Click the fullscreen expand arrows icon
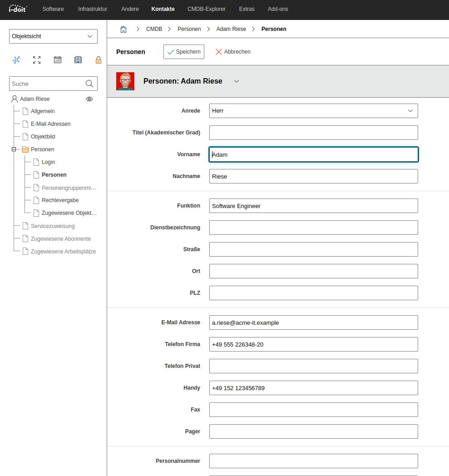The height and width of the screenshot is (476, 449). (37, 60)
